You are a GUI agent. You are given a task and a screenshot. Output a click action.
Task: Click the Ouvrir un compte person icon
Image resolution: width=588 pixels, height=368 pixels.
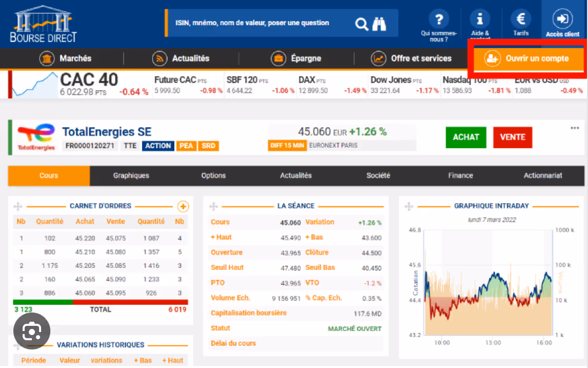coord(492,59)
